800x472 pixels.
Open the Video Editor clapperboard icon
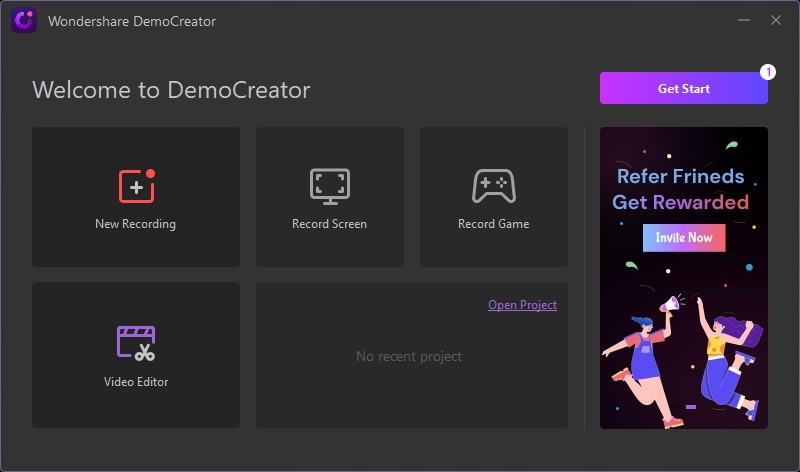(136, 343)
